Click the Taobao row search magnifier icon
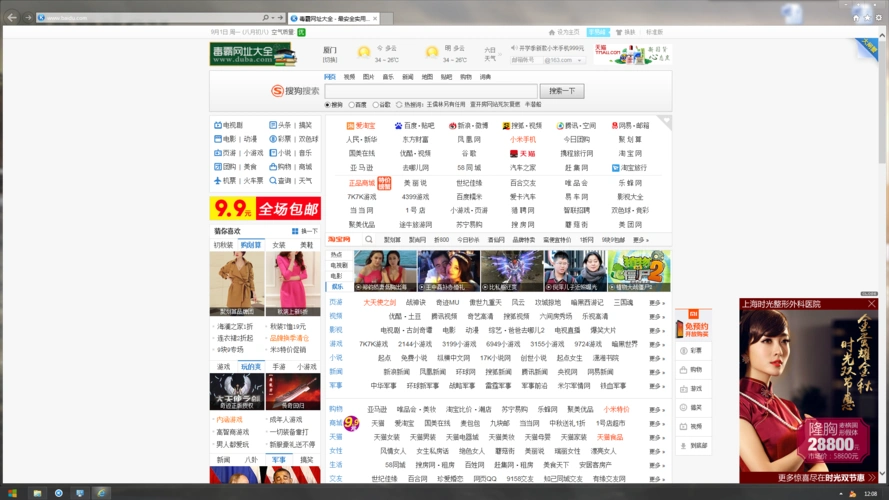 [369, 240]
